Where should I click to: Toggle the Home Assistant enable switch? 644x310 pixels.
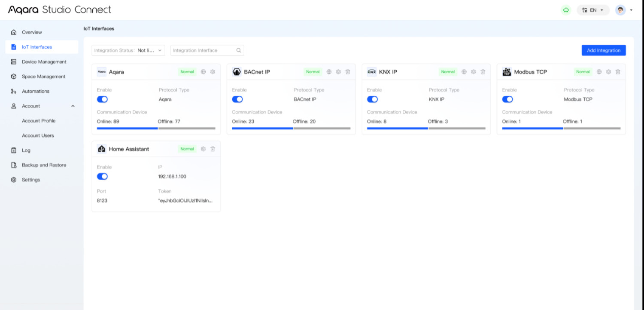coord(102,176)
